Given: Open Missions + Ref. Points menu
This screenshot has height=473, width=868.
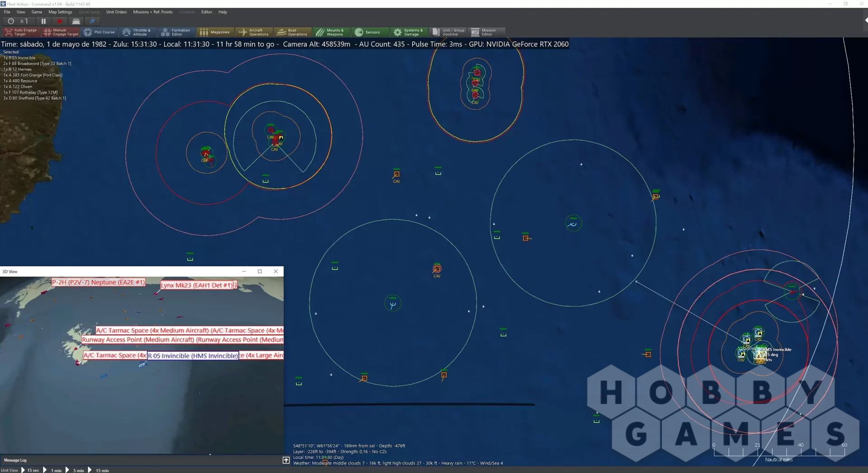Looking at the screenshot, I should coord(153,12).
